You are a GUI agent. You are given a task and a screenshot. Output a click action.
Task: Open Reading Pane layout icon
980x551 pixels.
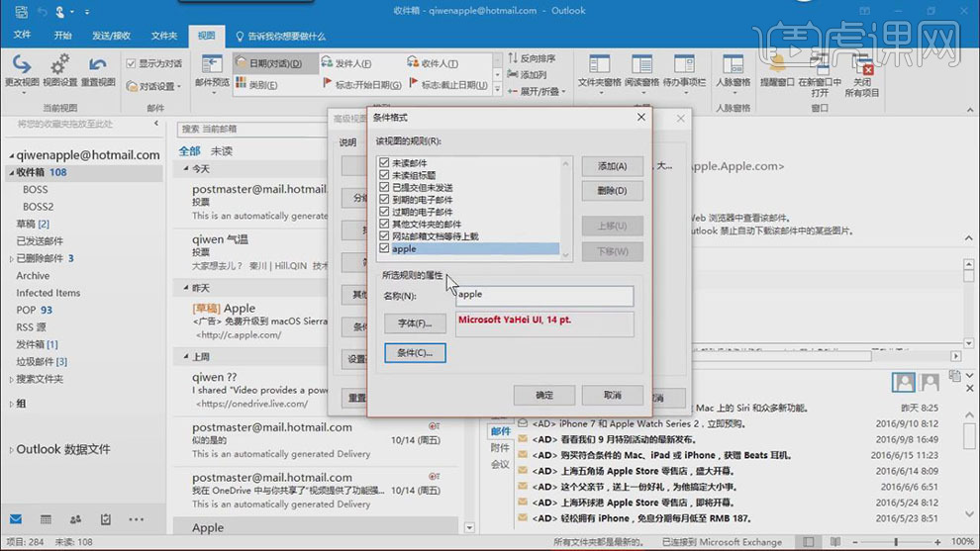pyautogui.click(x=641, y=64)
